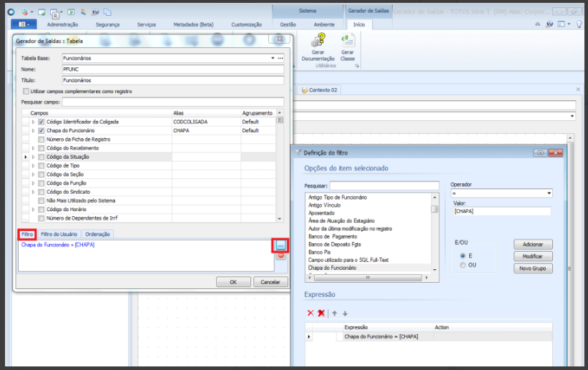The width and height of the screenshot is (588, 370).
Task: Click the Novo Grupo button
Action: click(533, 268)
